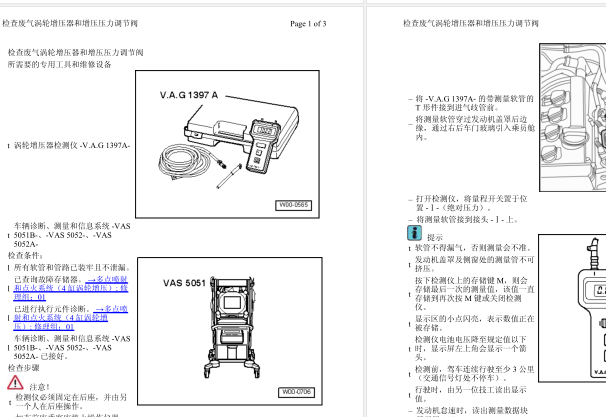Click the heading '检查步骤'
606x417 pixels.
24,368
